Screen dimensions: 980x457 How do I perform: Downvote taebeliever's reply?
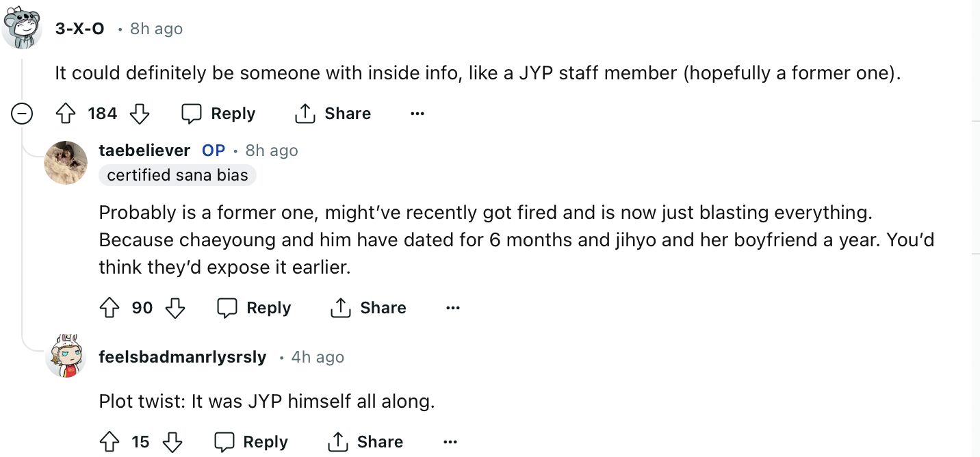coord(175,308)
